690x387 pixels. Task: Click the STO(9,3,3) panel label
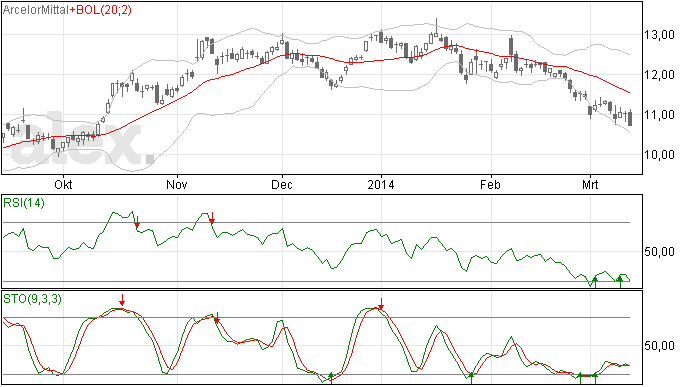click(32, 299)
